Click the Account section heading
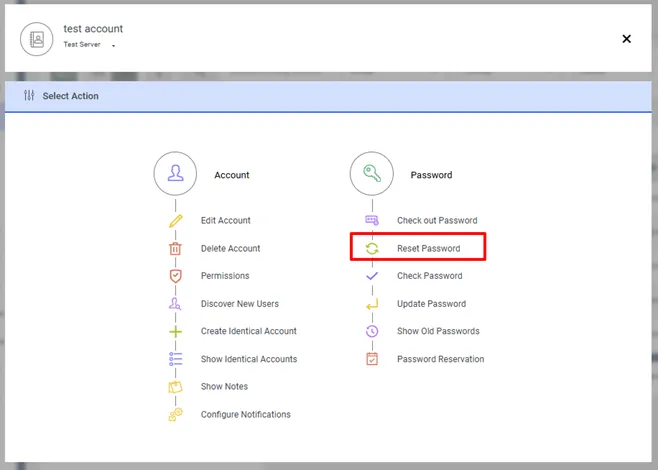 click(232, 175)
